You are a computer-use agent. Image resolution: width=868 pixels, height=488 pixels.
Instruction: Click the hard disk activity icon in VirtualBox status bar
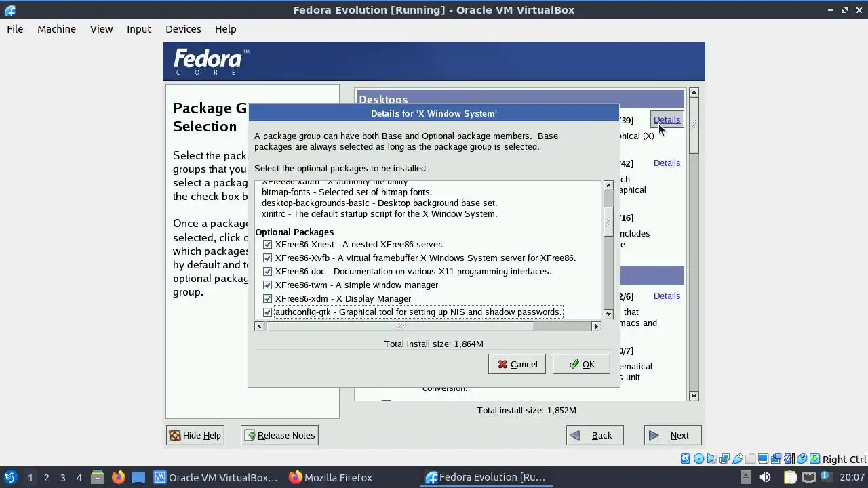(x=685, y=459)
